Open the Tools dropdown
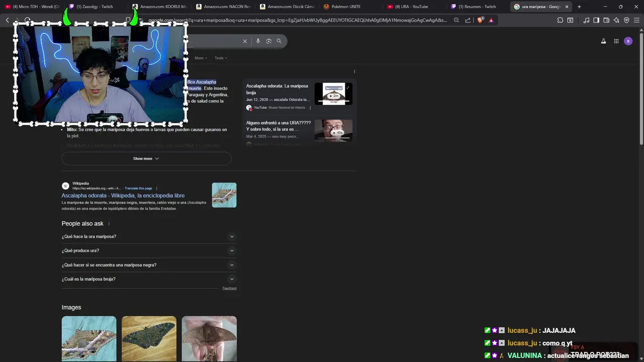The width and height of the screenshot is (644, 362). [221, 58]
